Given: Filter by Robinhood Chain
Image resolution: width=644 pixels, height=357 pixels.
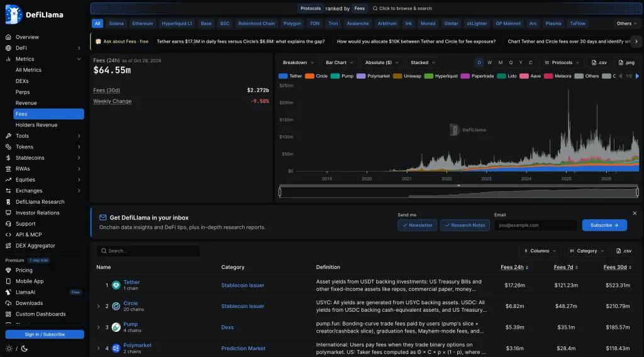Looking at the screenshot, I should tap(257, 23).
